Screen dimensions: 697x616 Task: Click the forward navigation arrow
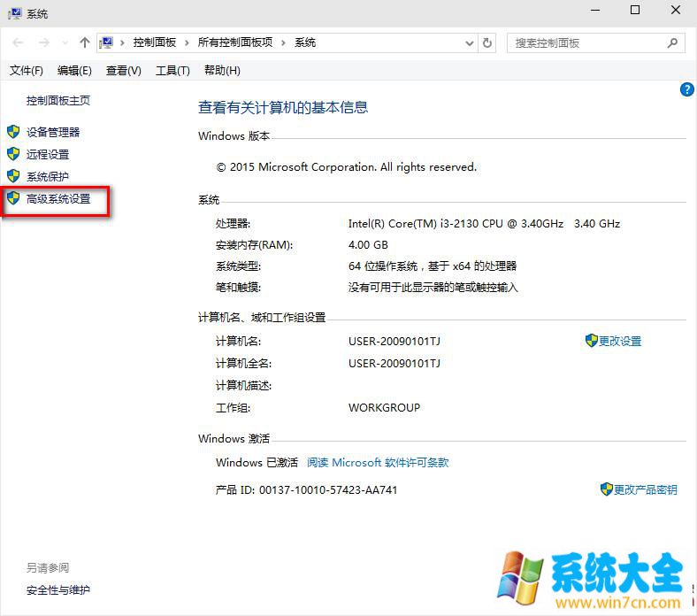point(43,42)
